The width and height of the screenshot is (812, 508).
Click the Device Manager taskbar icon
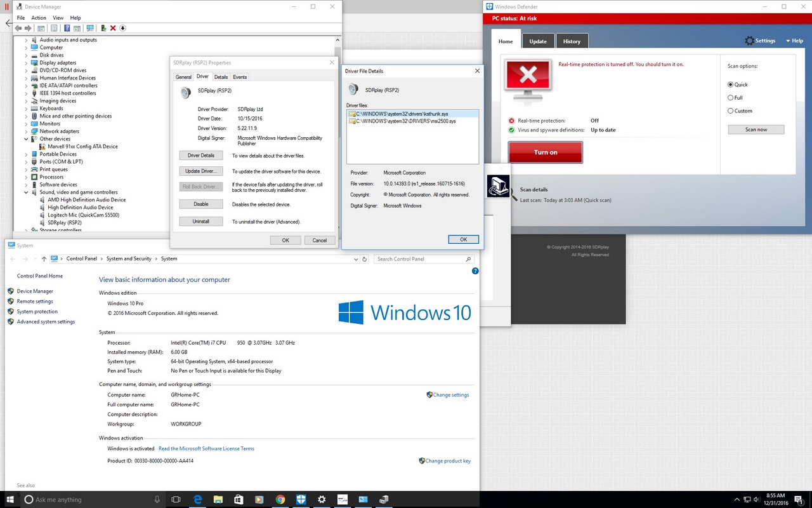[x=383, y=500]
